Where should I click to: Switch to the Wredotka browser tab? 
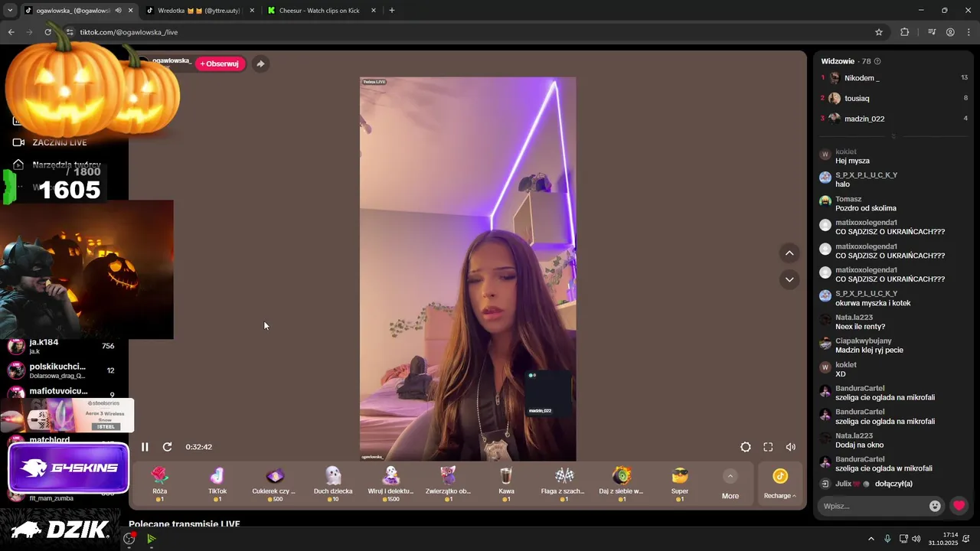coord(199,11)
